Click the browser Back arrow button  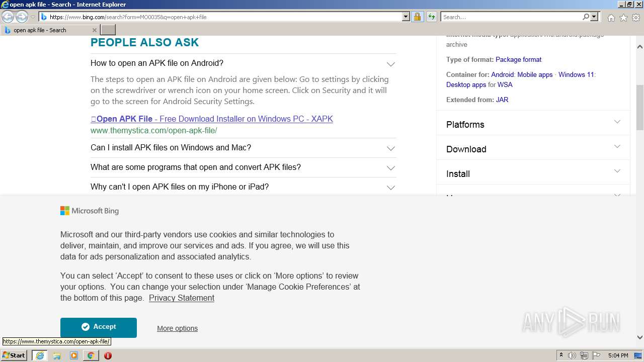tap(8, 17)
